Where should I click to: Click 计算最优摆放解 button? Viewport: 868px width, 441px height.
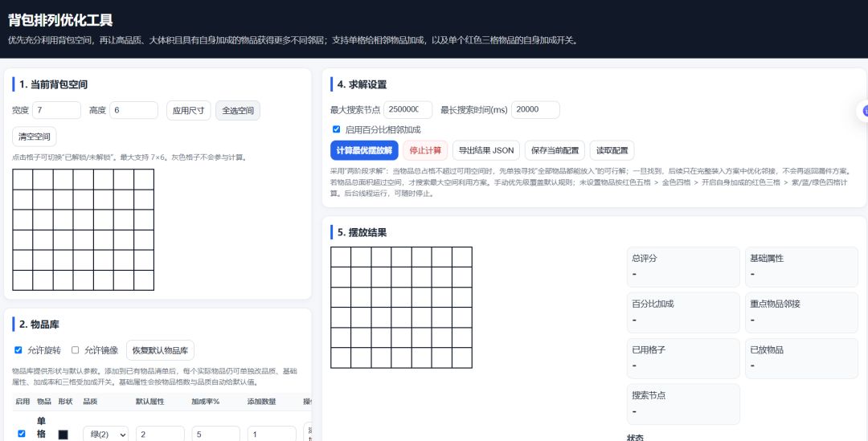coord(364,150)
